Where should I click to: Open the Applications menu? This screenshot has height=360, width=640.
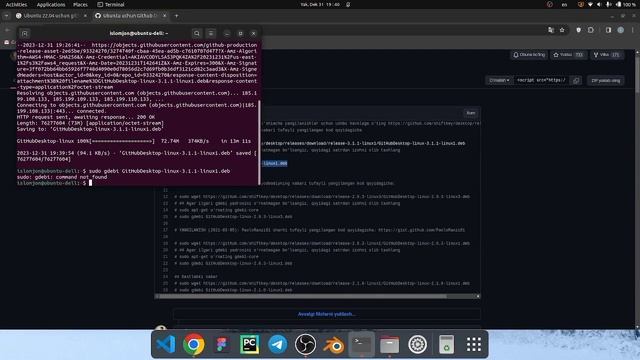51,4
